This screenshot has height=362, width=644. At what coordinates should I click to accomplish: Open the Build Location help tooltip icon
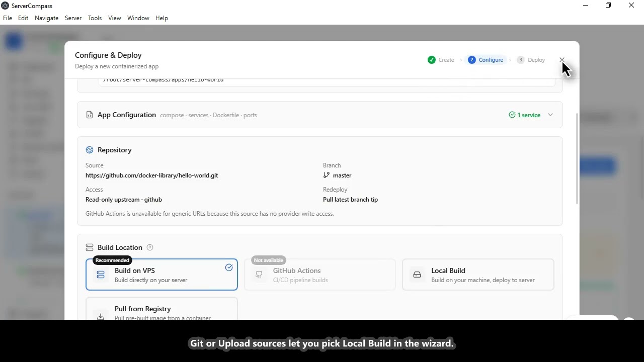pos(149,247)
